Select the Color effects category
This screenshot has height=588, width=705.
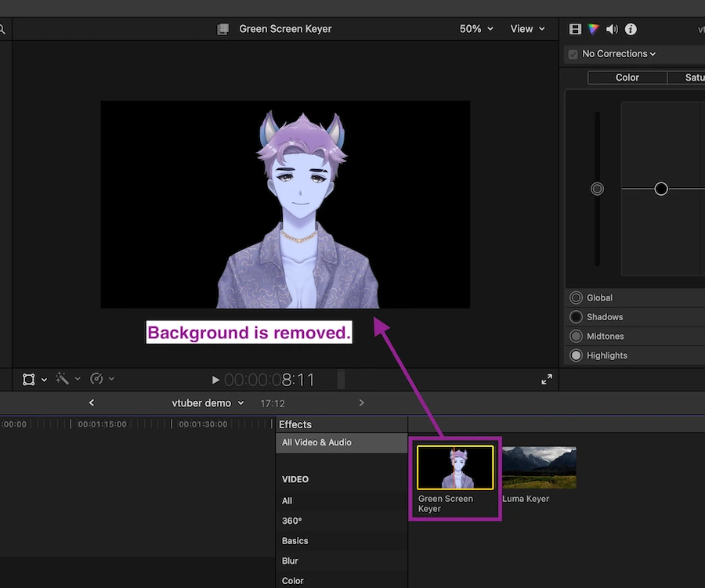(342, 580)
